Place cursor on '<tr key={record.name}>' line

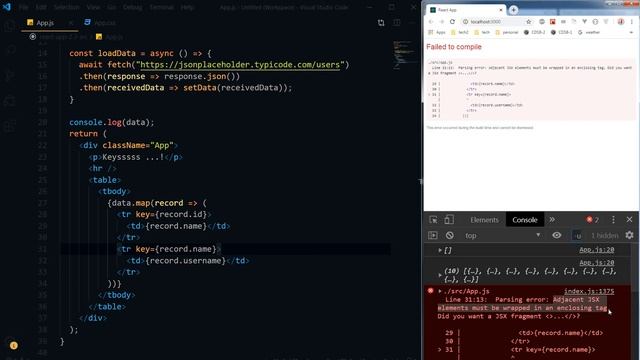168,249
